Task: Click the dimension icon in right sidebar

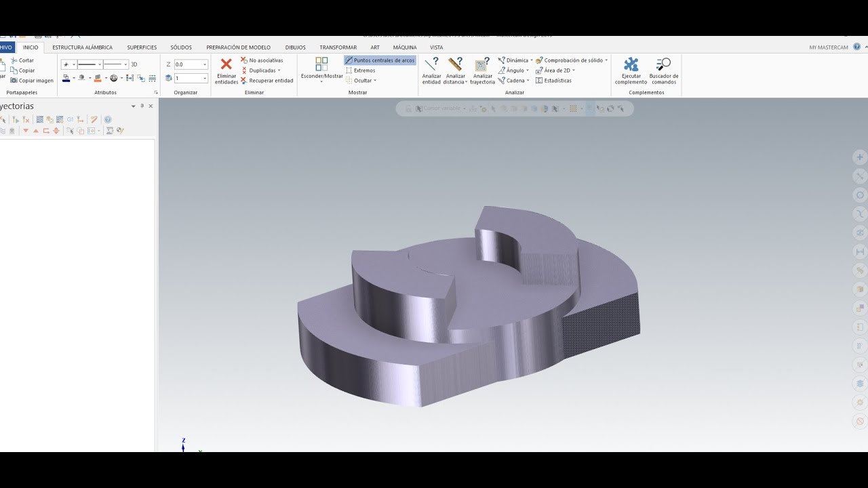Action: click(x=860, y=251)
